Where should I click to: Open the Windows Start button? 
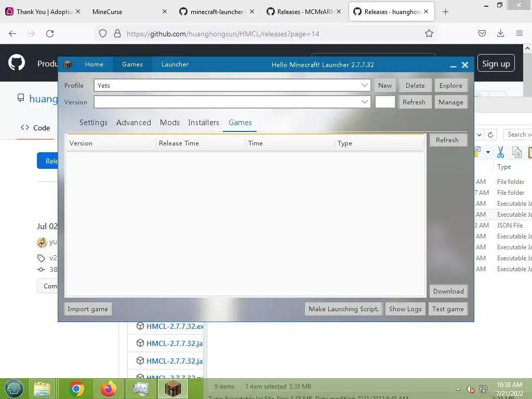pyautogui.click(x=14, y=389)
